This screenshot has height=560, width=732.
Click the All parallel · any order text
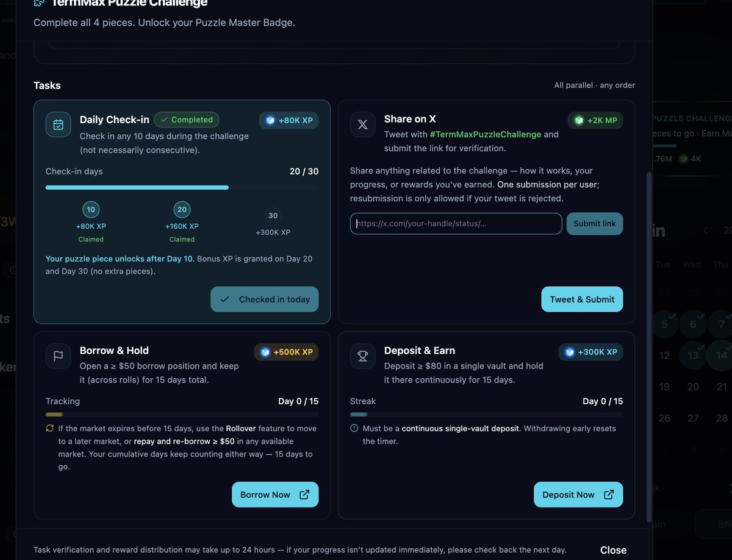click(594, 85)
